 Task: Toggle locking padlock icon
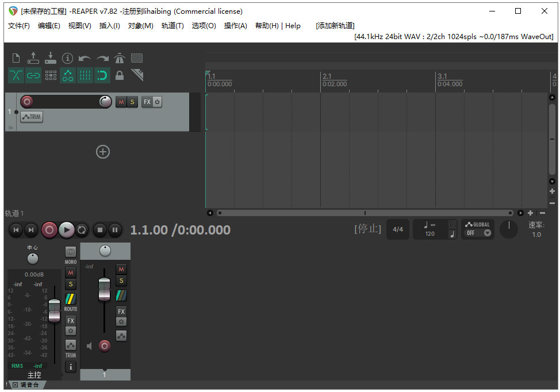point(119,75)
